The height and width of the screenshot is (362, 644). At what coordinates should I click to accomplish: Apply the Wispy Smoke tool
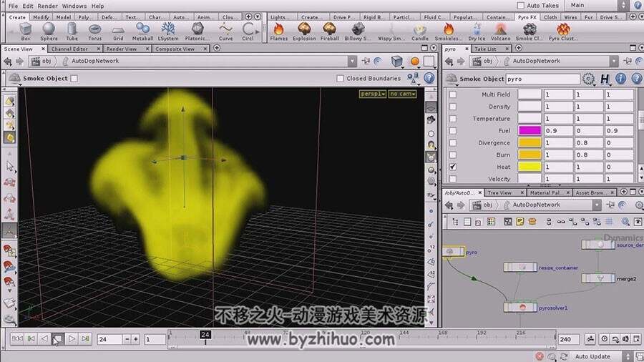[391, 31]
